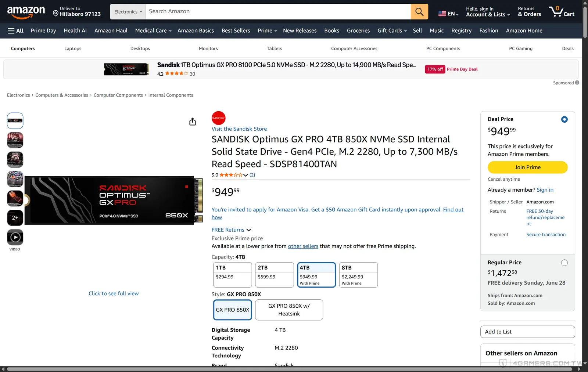Switch to the PC Components subcategory tab
The width and height of the screenshot is (588, 372).
coord(443,48)
